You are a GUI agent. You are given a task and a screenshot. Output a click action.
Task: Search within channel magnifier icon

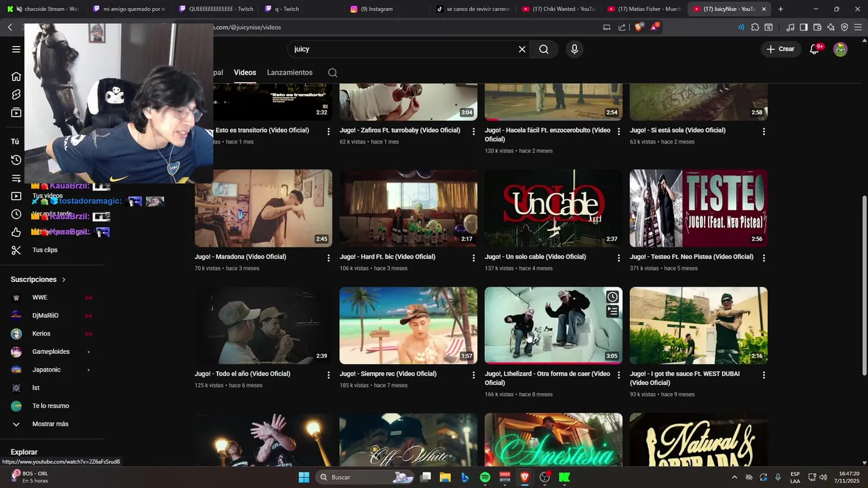click(x=332, y=73)
